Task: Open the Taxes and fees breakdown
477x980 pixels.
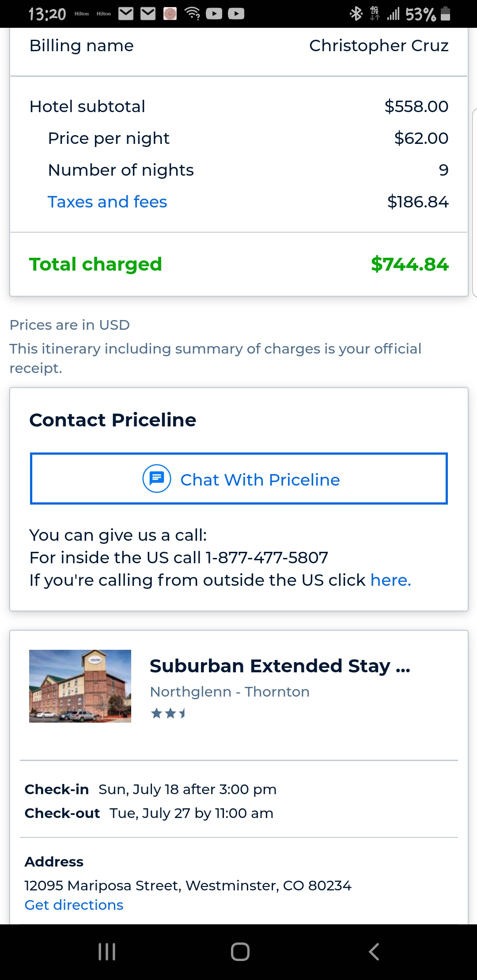Action: 107,202
